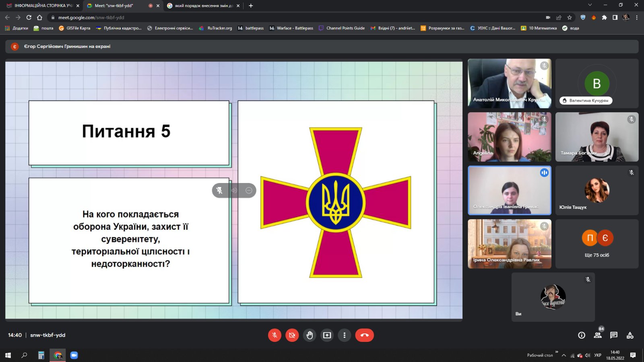Viewport: 644px width, 362px height.
Task: Click the meeting code snw-tkbf-ydd text
Action: point(48,335)
